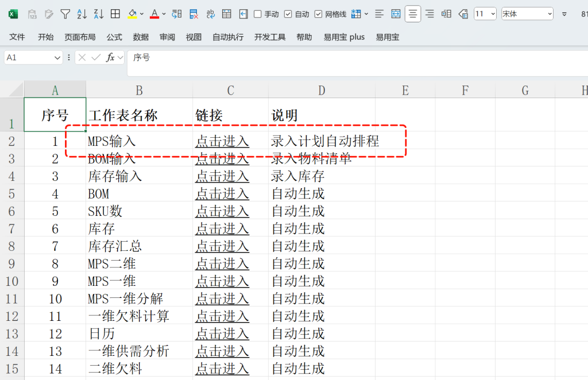Expand the insert-row table icon dropdown arrow
The height and width of the screenshot is (380, 588).
tap(366, 14)
